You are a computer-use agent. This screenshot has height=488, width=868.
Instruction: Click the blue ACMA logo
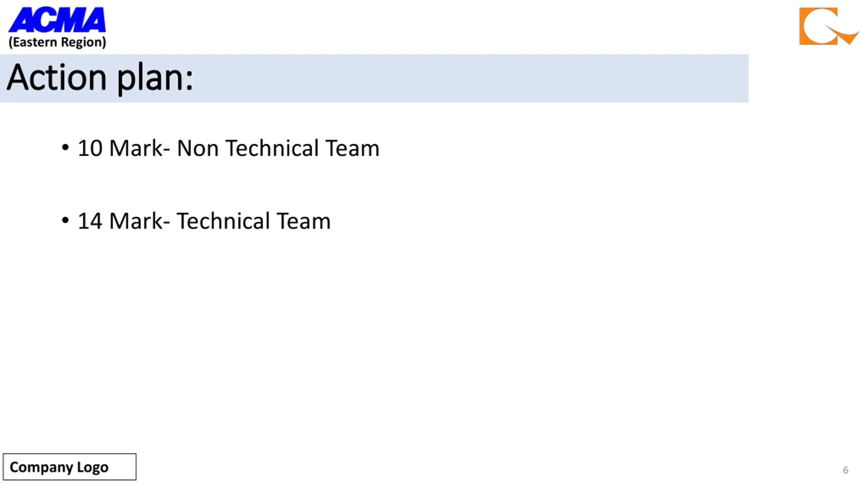pyautogui.click(x=57, y=20)
